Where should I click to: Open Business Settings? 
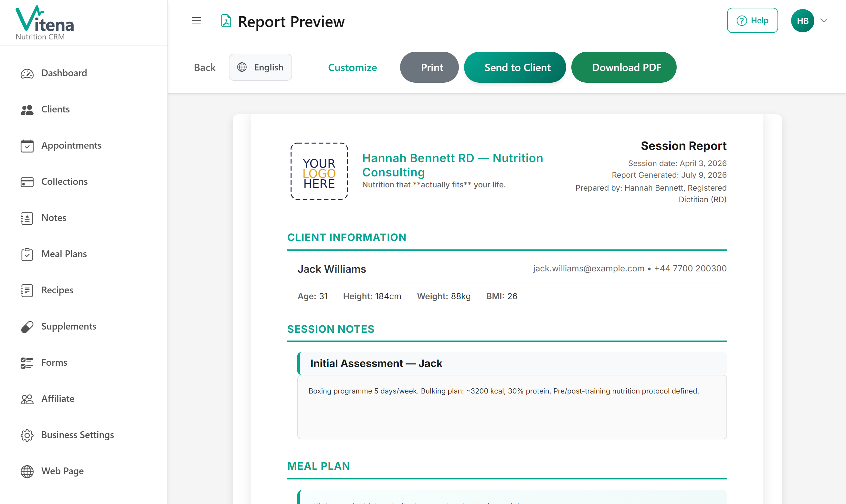pos(78,435)
